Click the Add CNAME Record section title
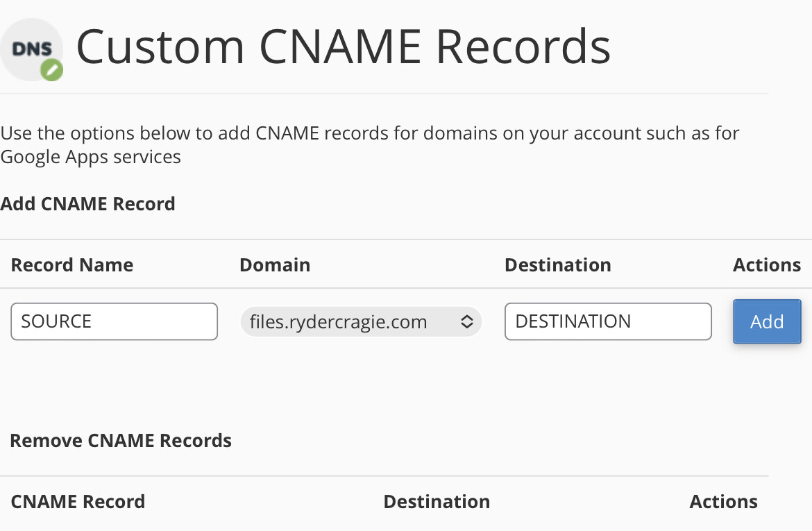This screenshot has height=531, width=812. point(87,203)
